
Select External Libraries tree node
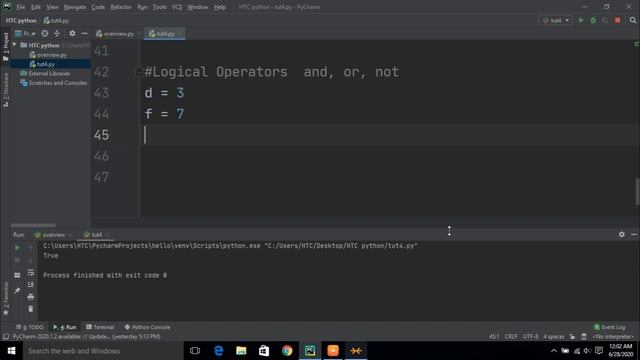coord(45,73)
